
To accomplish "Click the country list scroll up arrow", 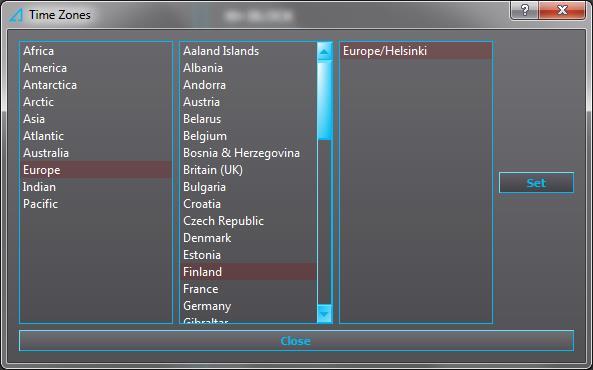I will click(x=324, y=52).
